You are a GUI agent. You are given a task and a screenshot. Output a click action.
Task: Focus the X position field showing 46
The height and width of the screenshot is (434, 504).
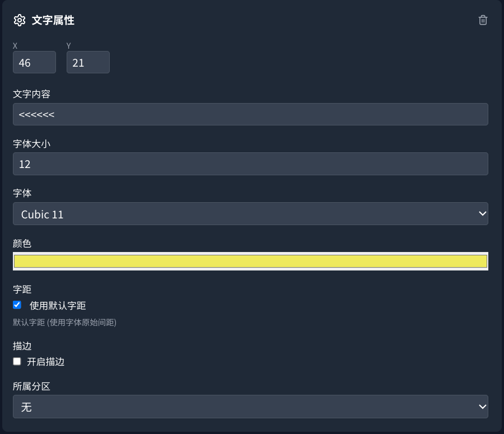click(x=34, y=62)
